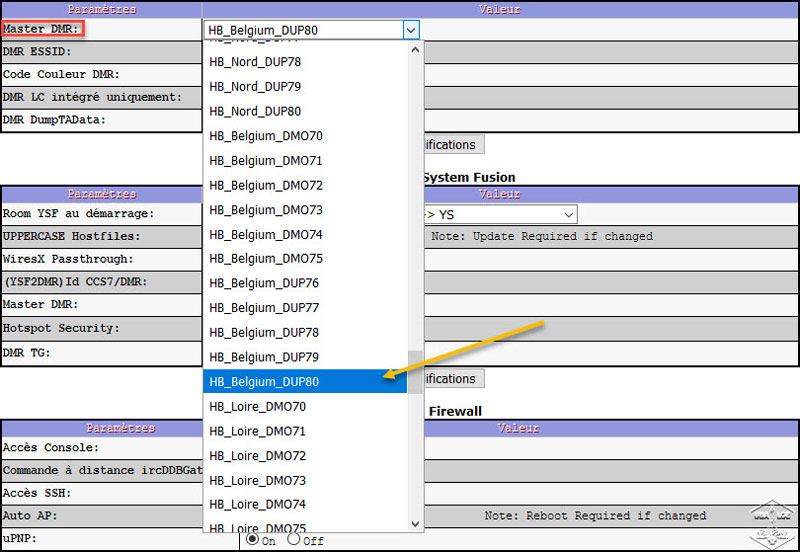Viewport: 800px width, 552px height.
Task: Click apply button under DMR settings table
Action: point(454,145)
